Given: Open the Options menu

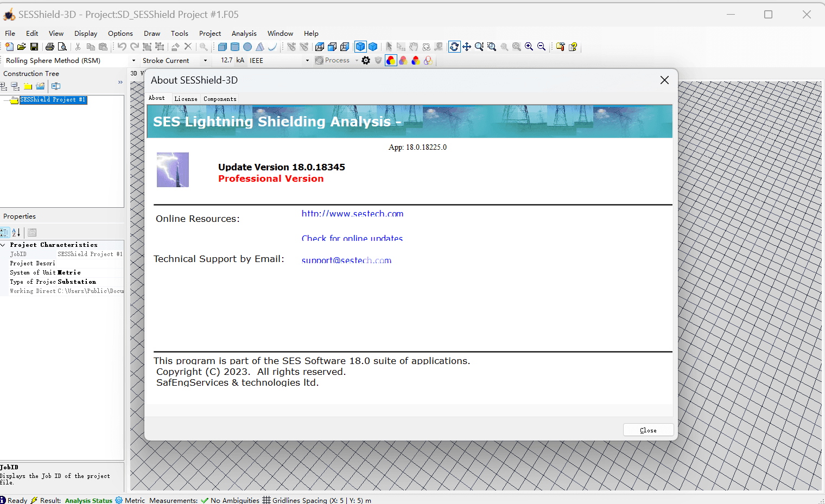Looking at the screenshot, I should (120, 33).
